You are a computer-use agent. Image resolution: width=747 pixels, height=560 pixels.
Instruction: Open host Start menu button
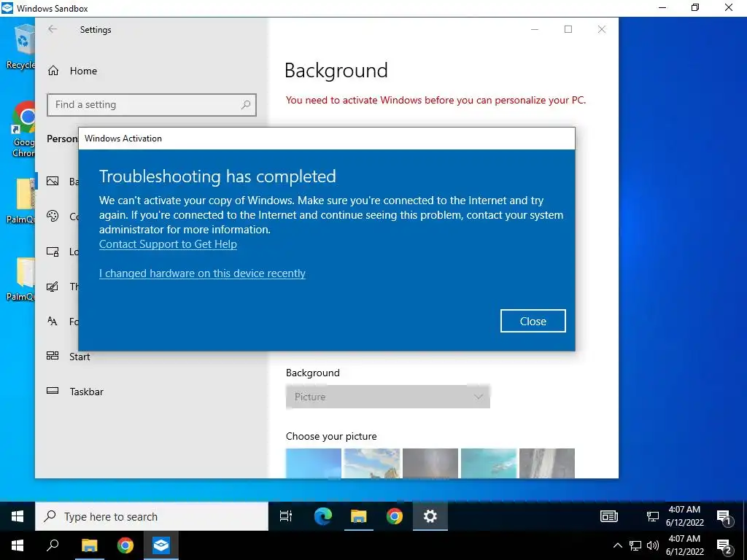(x=18, y=545)
